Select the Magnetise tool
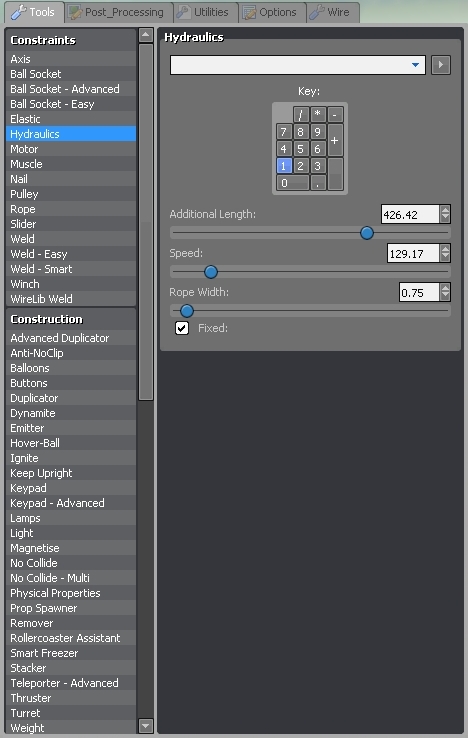The width and height of the screenshot is (468, 738). pyautogui.click(x=71, y=548)
